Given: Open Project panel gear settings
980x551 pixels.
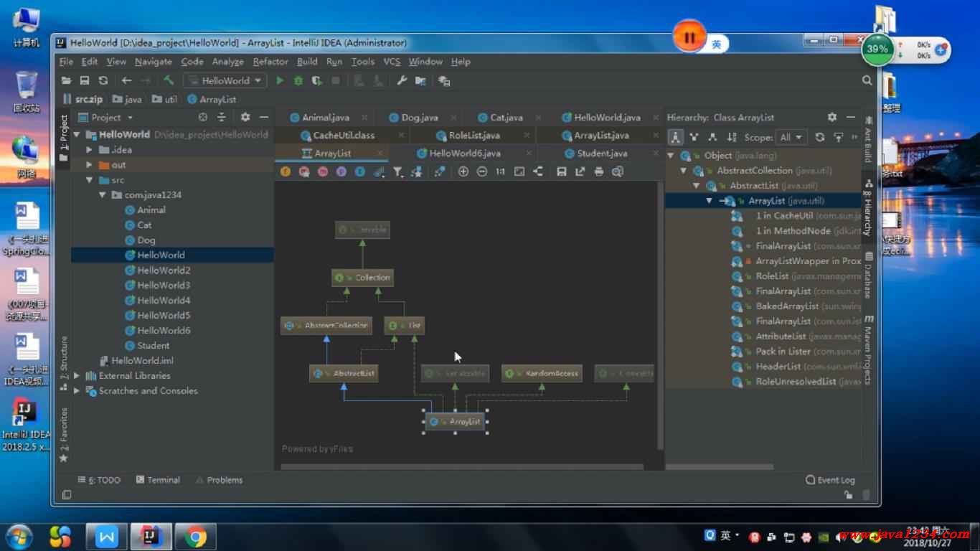Looking at the screenshot, I should (245, 117).
